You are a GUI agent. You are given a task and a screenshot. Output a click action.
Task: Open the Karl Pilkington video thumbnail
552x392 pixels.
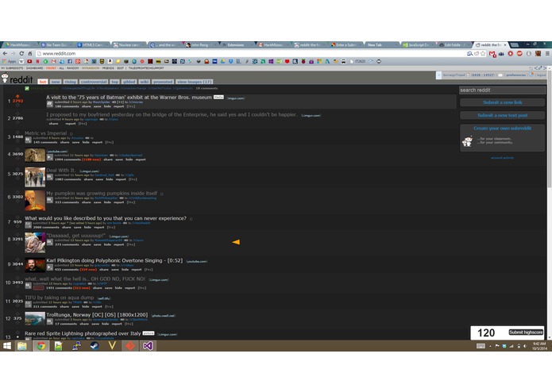tap(35, 265)
